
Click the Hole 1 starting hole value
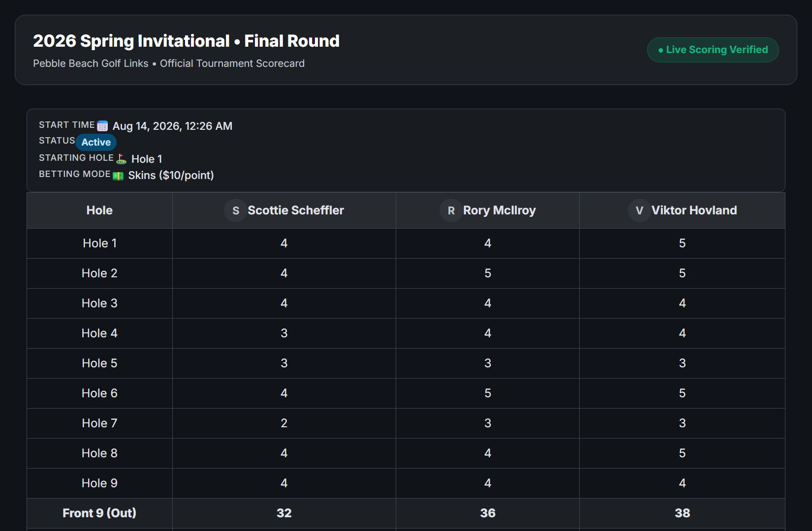point(147,159)
